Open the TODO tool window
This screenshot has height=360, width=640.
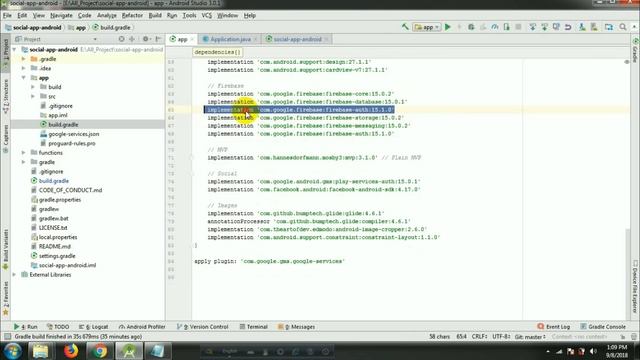pos(58,327)
